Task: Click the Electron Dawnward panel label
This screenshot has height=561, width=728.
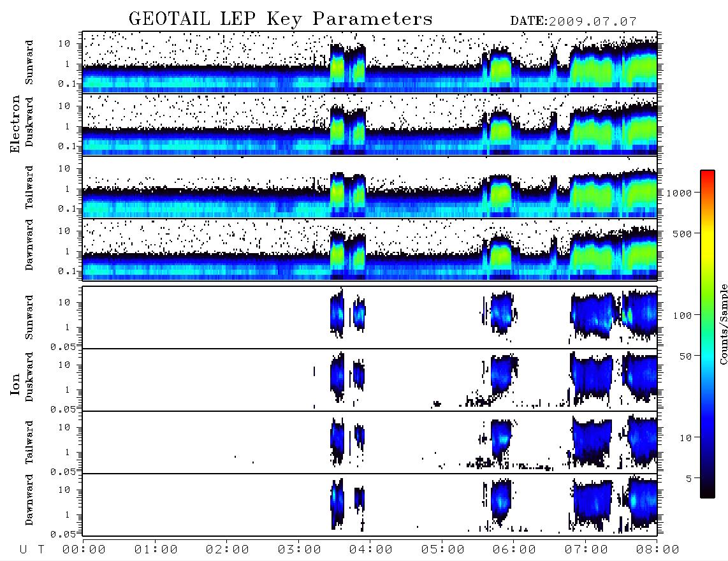Action: click(29, 245)
